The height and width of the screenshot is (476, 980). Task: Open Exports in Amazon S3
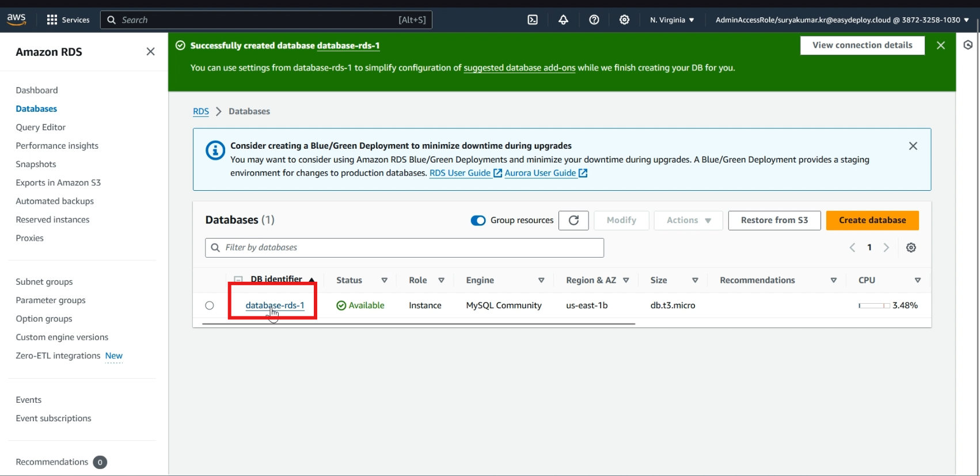coord(58,182)
